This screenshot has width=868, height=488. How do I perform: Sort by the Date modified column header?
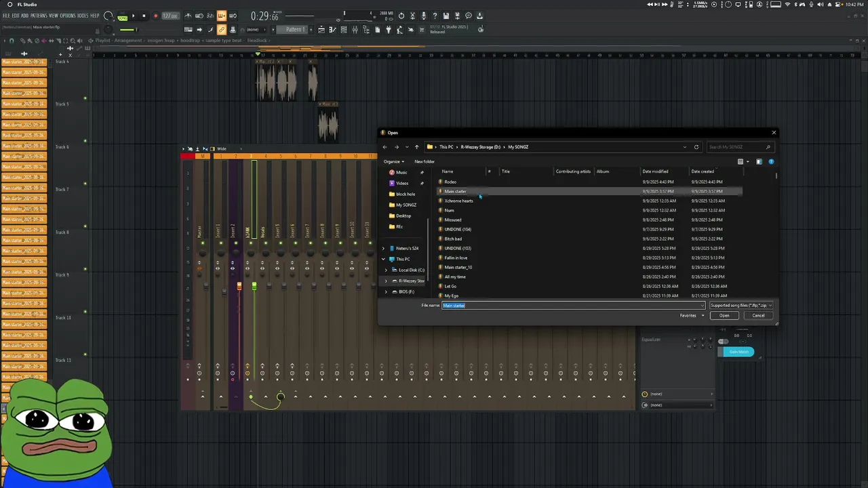pyautogui.click(x=655, y=171)
